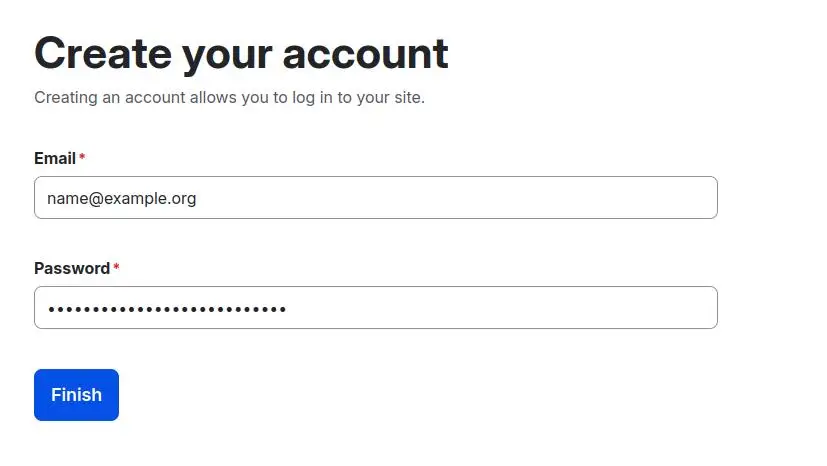Click the Email field label

pos(55,158)
